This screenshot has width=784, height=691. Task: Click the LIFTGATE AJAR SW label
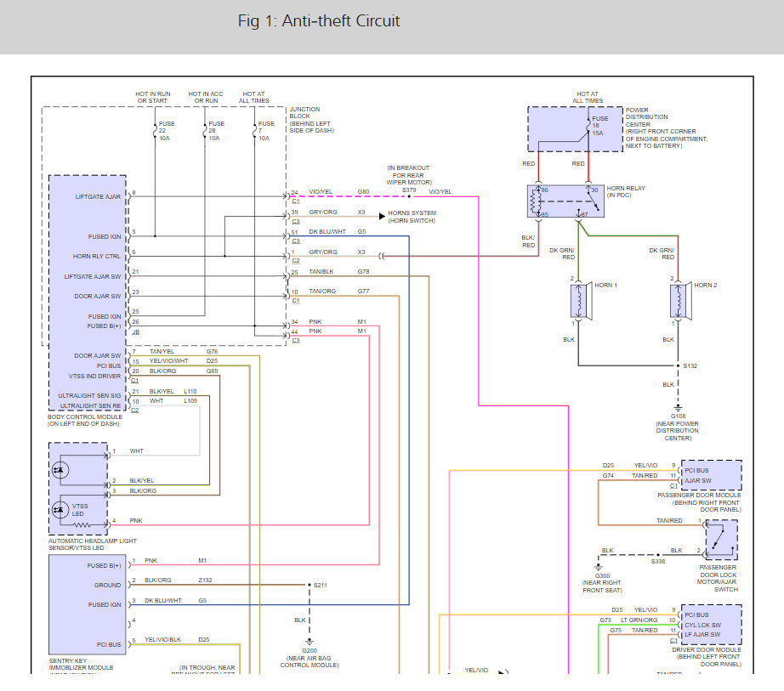pos(93,277)
